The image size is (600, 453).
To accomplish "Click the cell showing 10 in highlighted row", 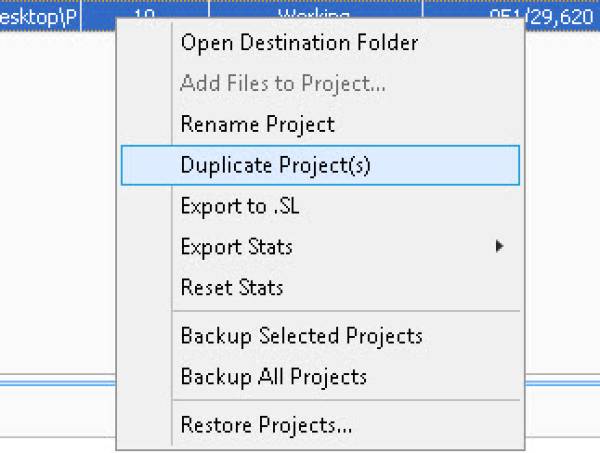I will [145, 15].
